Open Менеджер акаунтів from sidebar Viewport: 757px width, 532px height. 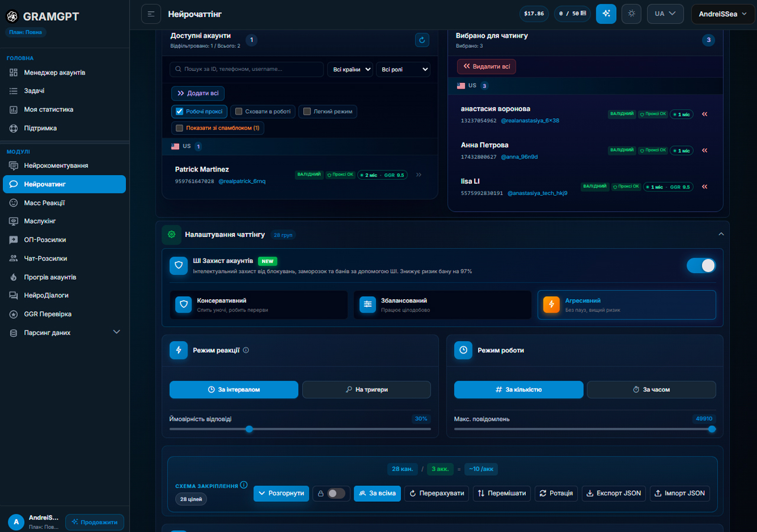[x=64, y=73]
